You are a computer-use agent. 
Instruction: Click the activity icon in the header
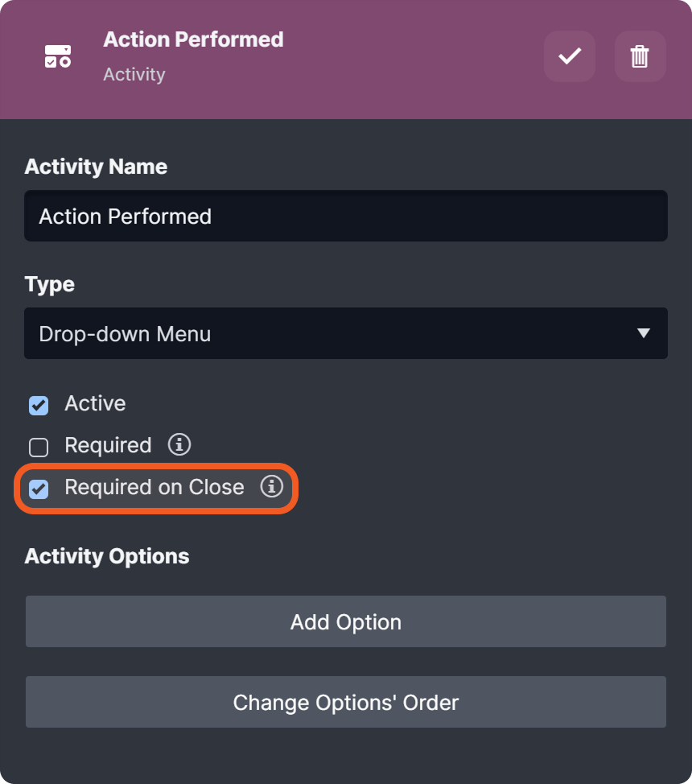[57, 56]
